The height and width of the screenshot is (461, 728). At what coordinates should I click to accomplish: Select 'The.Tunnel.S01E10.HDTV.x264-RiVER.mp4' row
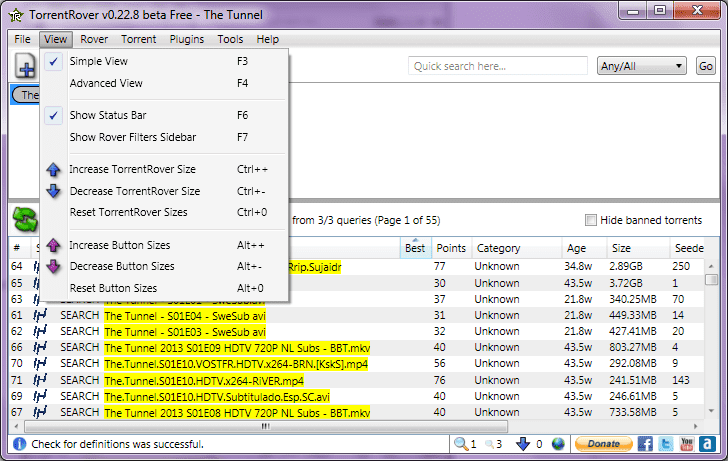coord(357,380)
